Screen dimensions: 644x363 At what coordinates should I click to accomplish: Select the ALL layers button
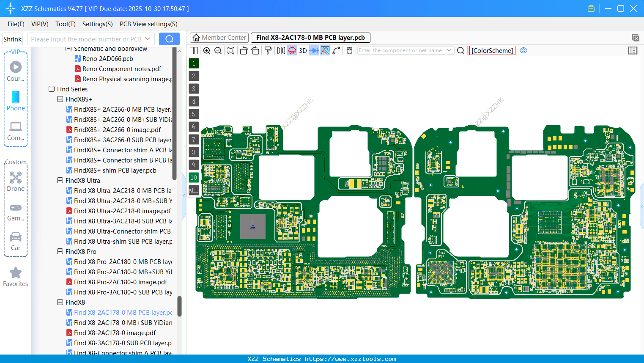pyautogui.click(x=193, y=190)
